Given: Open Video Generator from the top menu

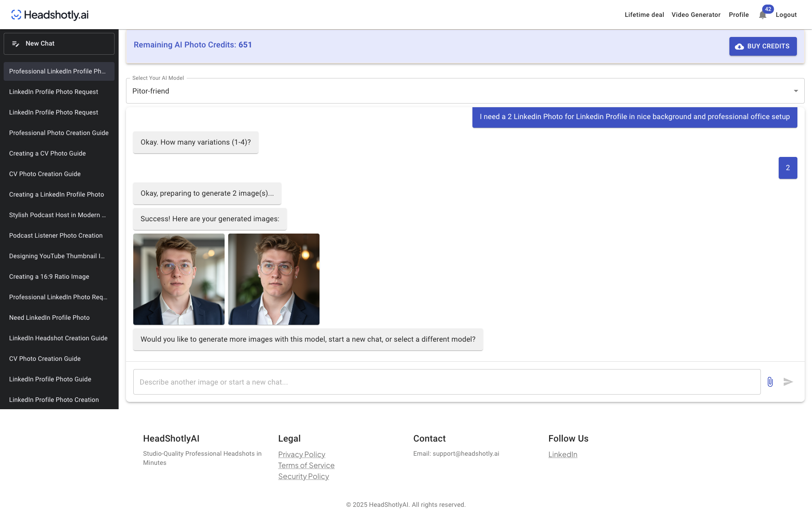Looking at the screenshot, I should [696, 15].
